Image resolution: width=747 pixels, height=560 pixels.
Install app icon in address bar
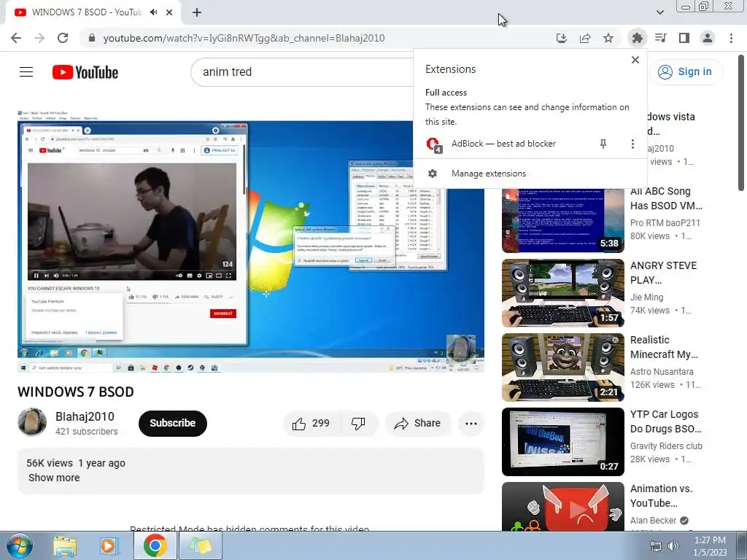[562, 38]
